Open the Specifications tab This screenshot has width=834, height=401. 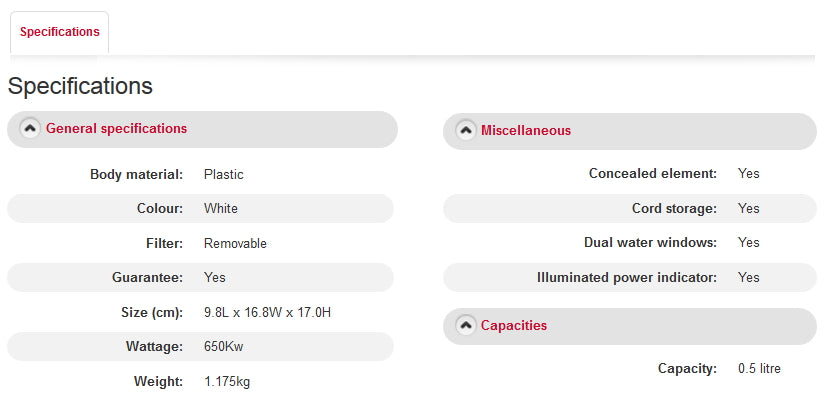pyautogui.click(x=60, y=32)
